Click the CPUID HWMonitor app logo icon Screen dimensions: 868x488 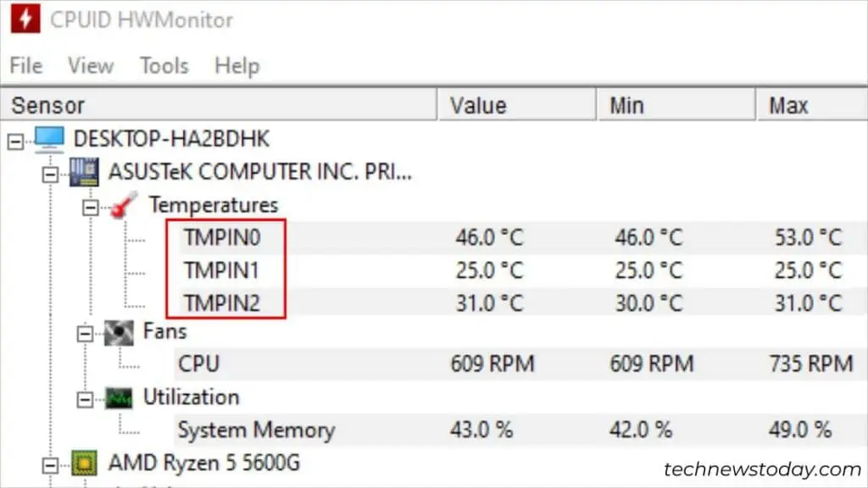pos(26,19)
